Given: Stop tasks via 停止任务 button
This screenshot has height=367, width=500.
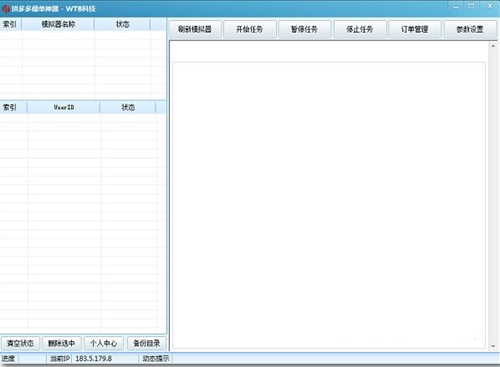Looking at the screenshot, I should click(360, 29).
